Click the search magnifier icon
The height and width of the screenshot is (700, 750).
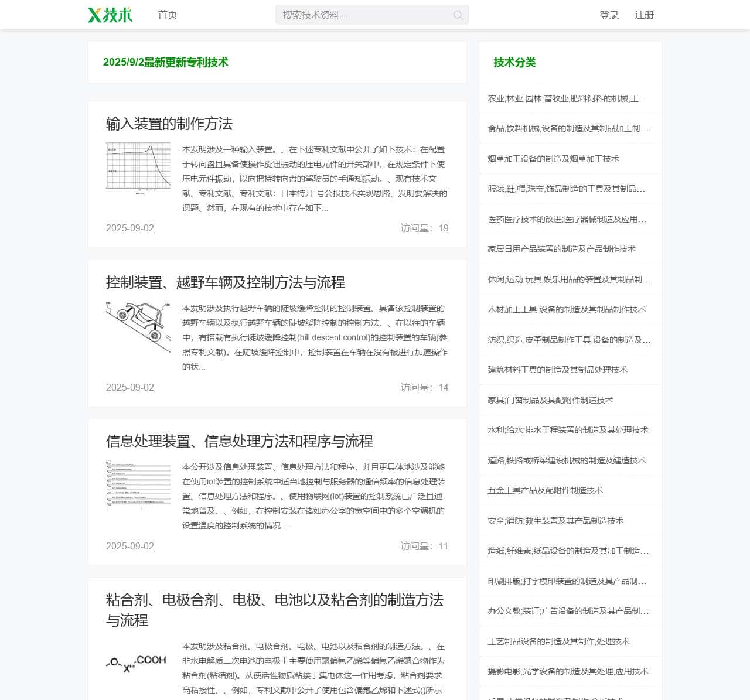[x=458, y=15]
